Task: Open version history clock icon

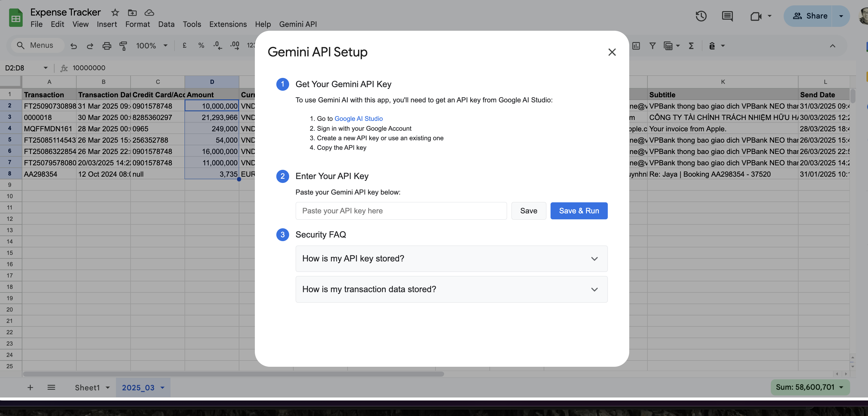Action: [701, 16]
